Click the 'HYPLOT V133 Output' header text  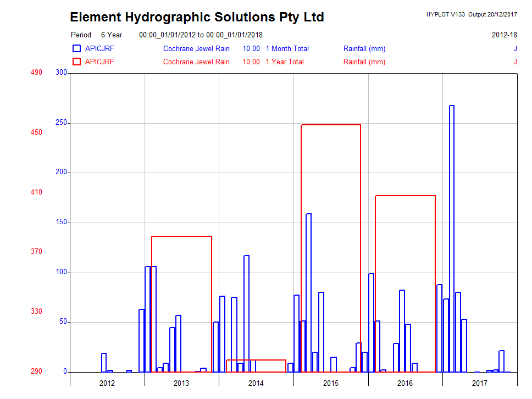pos(471,14)
